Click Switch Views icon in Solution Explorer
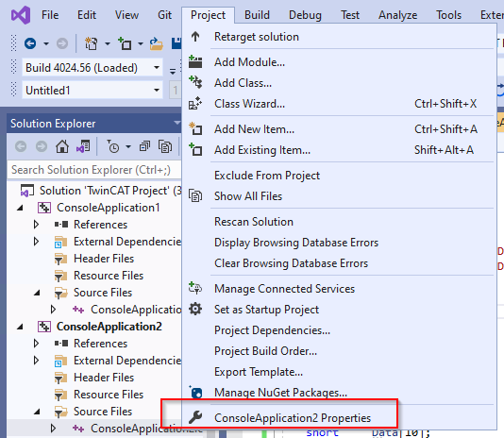Viewport: 504px width, 438px height. click(83, 146)
